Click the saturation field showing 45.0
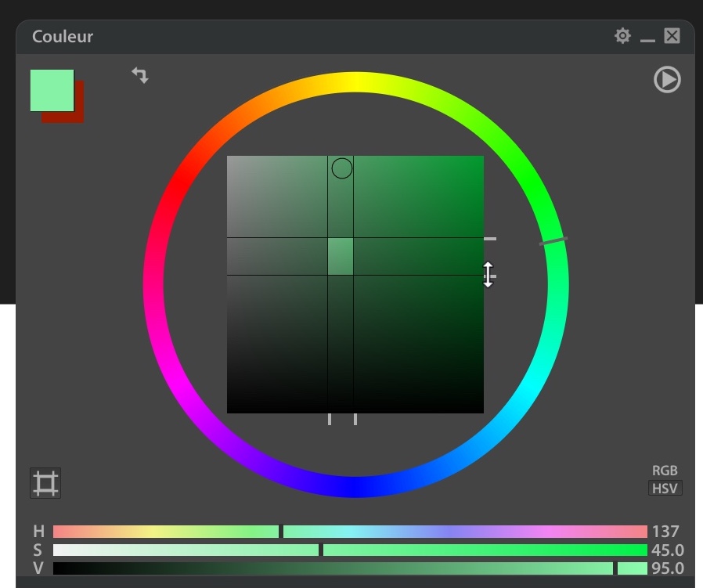This screenshot has width=703, height=588. point(668,549)
